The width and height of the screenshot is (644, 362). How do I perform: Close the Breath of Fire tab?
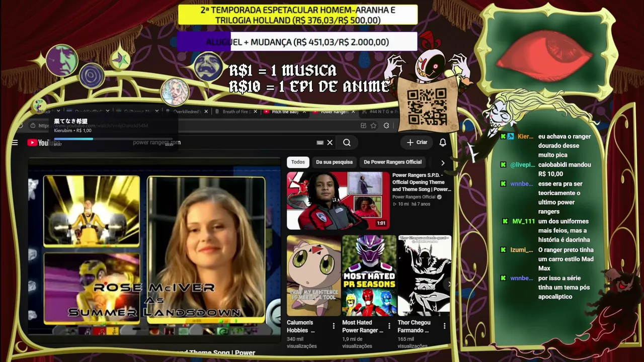(x=255, y=112)
